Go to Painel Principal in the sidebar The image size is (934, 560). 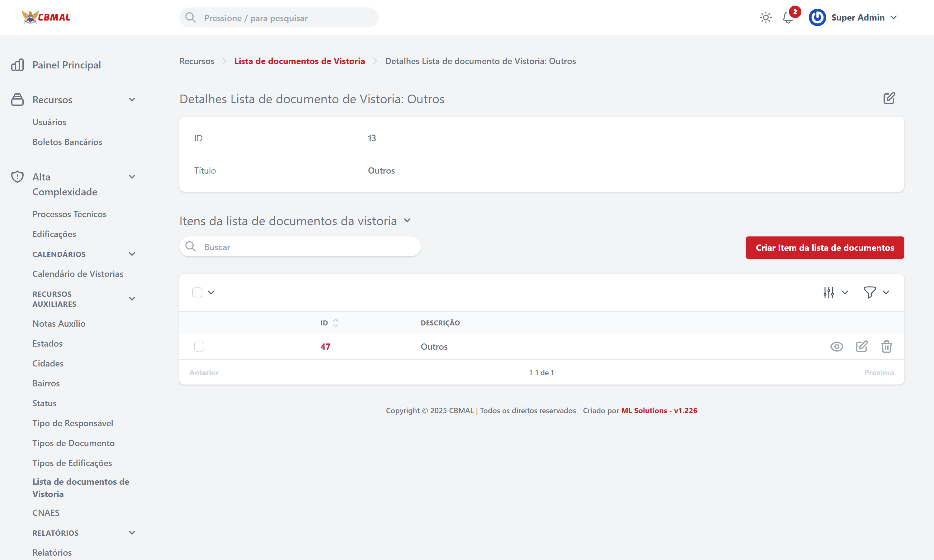(x=67, y=64)
